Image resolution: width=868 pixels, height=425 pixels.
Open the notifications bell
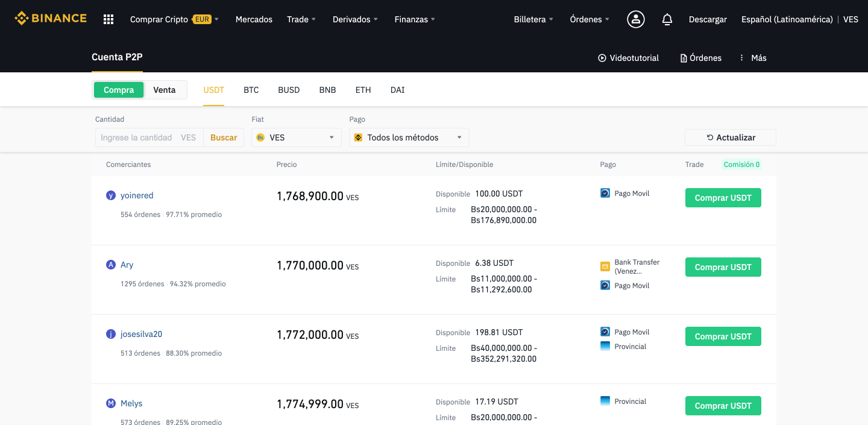667,19
